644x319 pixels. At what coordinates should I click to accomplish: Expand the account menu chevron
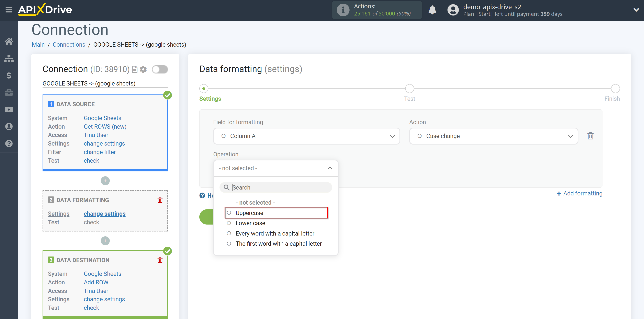point(636,10)
